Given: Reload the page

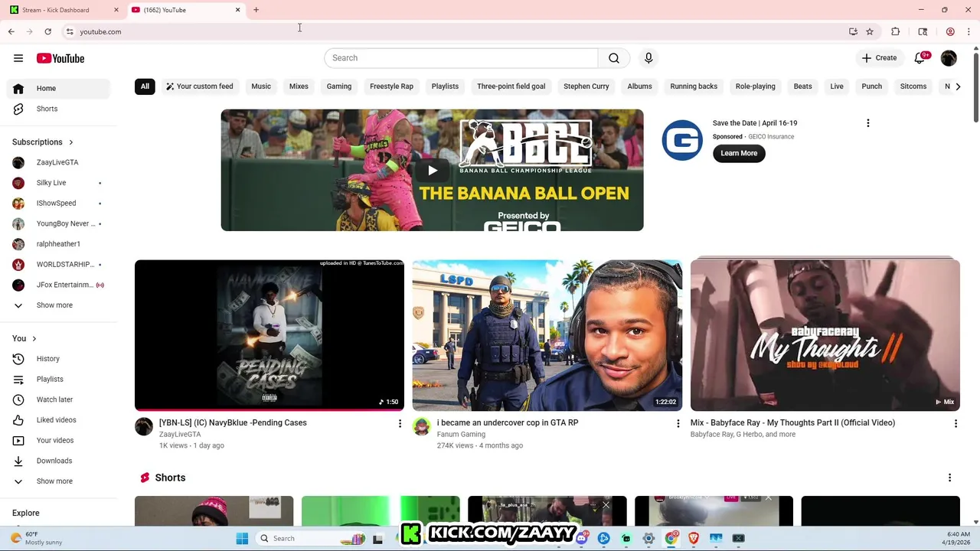Looking at the screenshot, I should click(x=47, y=31).
